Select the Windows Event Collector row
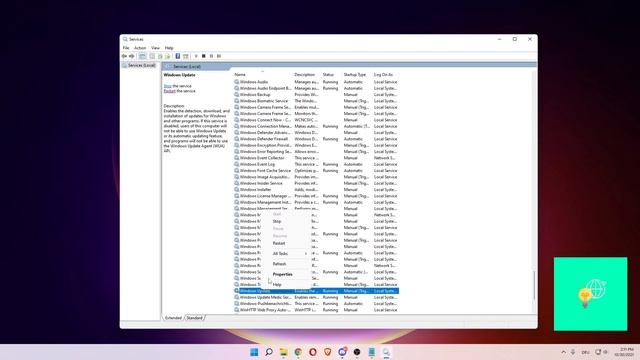Viewport: 640px width, 360px height. coord(316,158)
